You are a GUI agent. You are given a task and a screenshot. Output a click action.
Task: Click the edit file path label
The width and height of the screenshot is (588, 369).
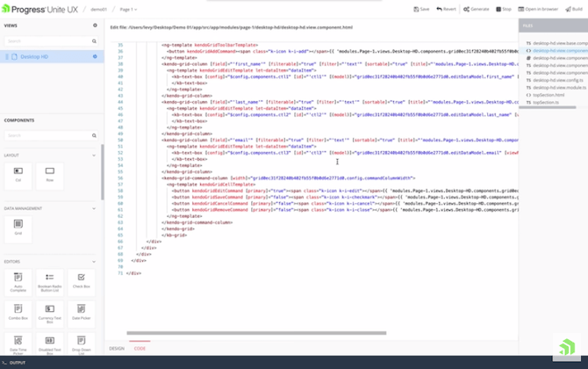(x=232, y=27)
